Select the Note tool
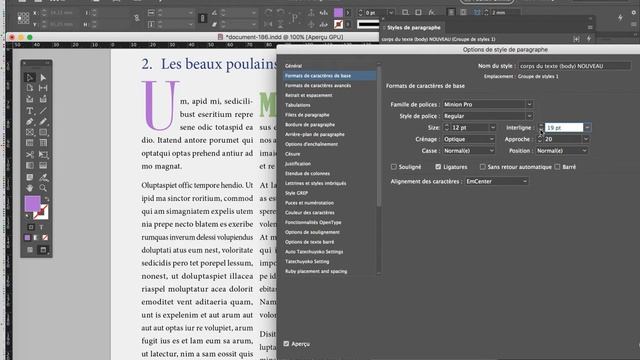Image resolution: width=640 pixels, height=360 pixels. (x=30, y=177)
